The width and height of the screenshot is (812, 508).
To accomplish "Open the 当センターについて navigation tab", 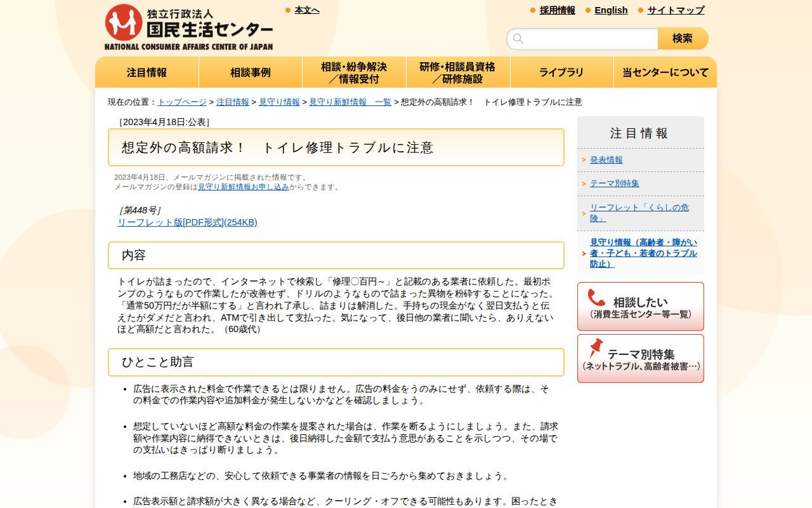I will coord(665,72).
